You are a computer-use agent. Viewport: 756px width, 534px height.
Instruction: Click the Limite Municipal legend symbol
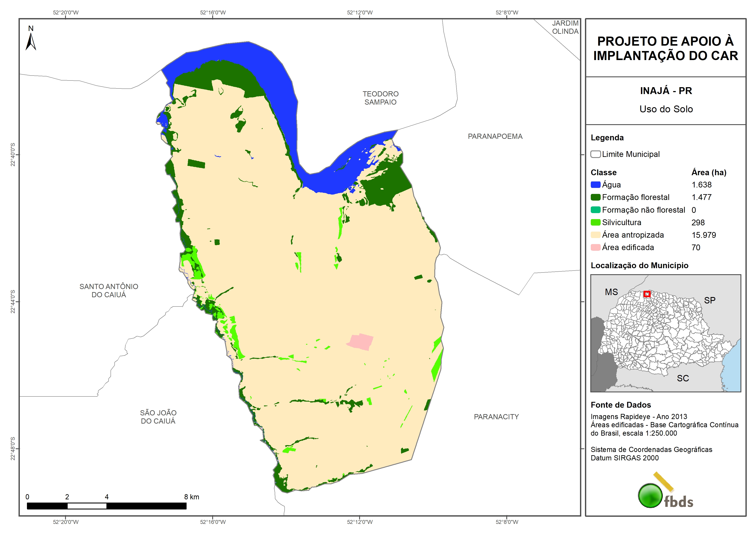(595, 154)
